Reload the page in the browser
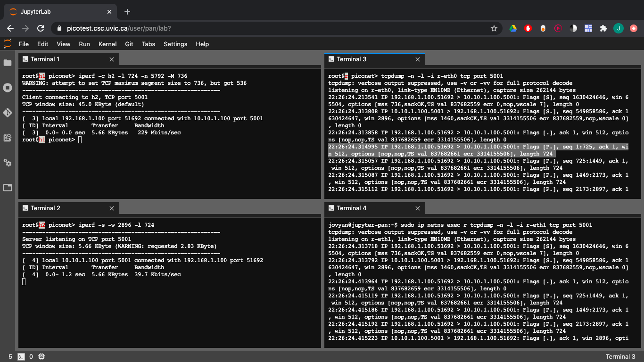 [41, 28]
